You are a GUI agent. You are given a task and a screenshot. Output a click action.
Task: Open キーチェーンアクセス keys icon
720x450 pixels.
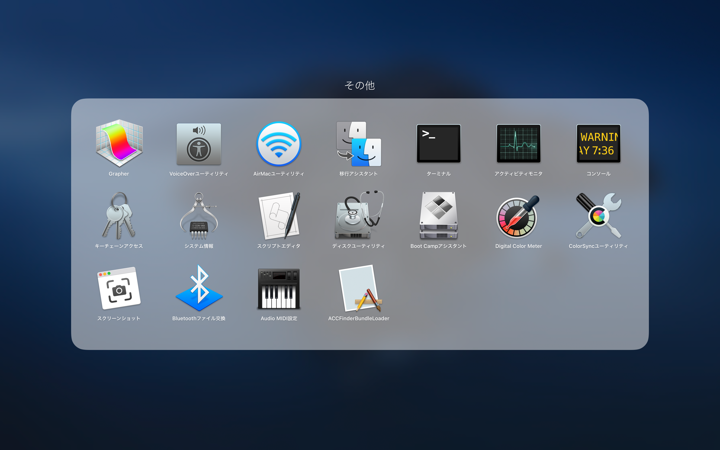119,215
